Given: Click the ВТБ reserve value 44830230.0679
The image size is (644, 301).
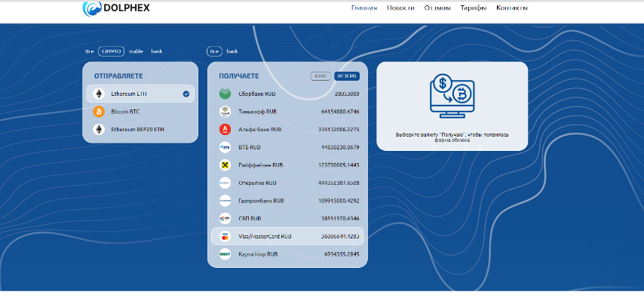Looking at the screenshot, I should [x=340, y=147].
